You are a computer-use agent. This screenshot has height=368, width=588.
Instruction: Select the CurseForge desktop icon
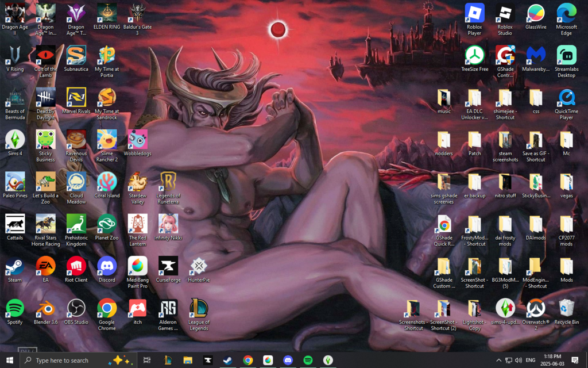(x=168, y=269)
